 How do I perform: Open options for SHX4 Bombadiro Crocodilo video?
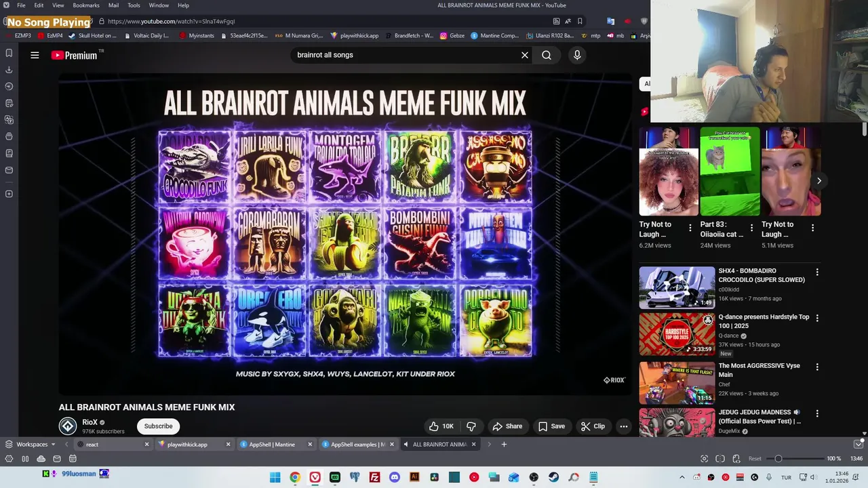(x=817, y=272)
